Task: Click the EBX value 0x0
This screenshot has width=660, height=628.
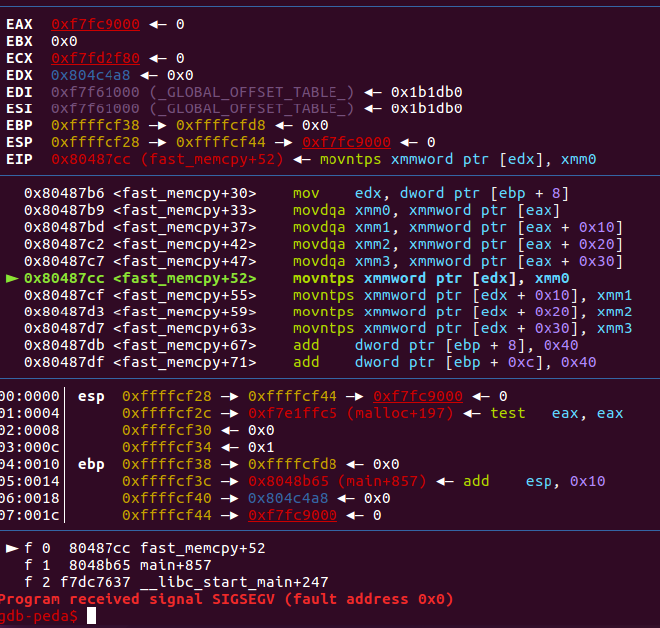Action: click(64, 41)
